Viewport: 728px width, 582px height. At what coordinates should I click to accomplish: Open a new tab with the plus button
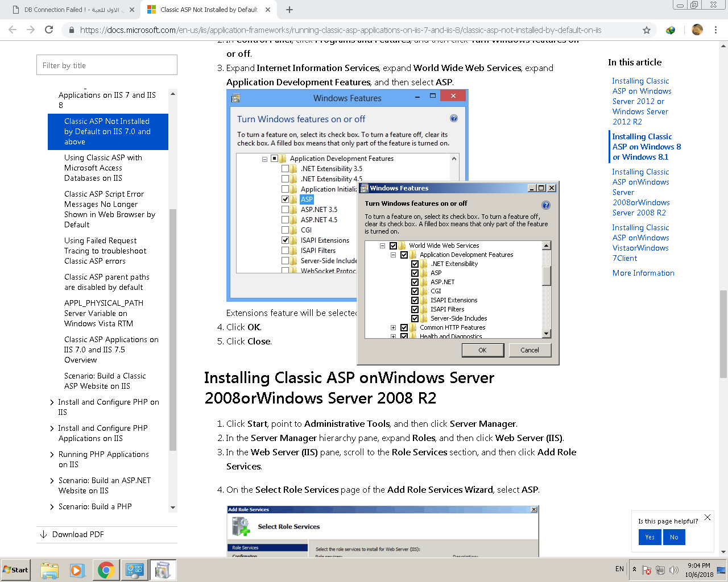point(289,10)
